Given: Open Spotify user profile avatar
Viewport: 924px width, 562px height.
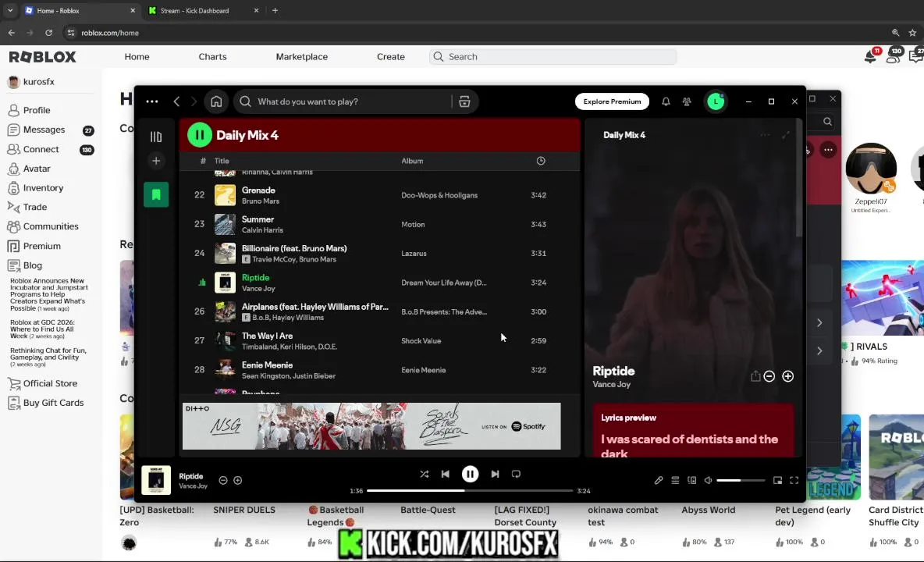Looking at the screenshot, I should 716,101.
